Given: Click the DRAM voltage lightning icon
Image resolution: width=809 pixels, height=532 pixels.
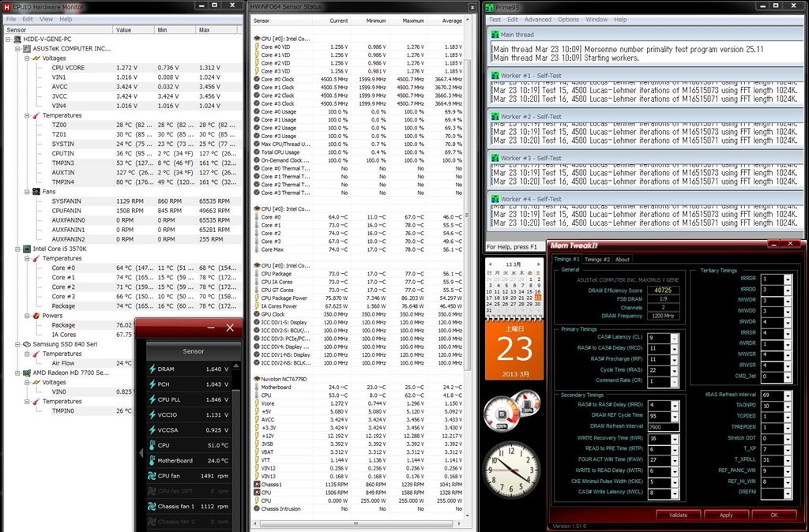Looking at the screenshot, I should pyautogui.click(x=152, y=369).
